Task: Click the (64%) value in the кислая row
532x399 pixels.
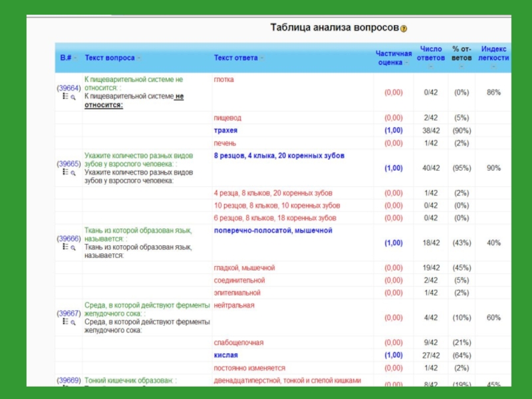Action: coord(462,356)
